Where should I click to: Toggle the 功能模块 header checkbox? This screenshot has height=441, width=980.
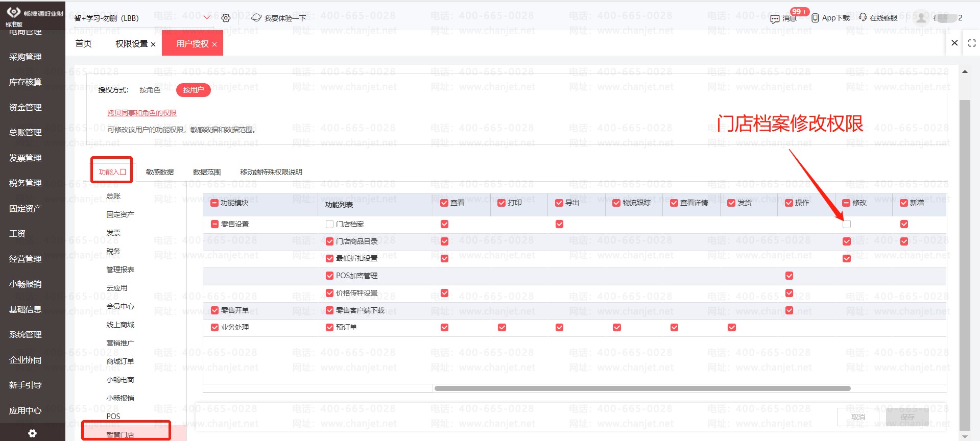(x=214, y=203)
